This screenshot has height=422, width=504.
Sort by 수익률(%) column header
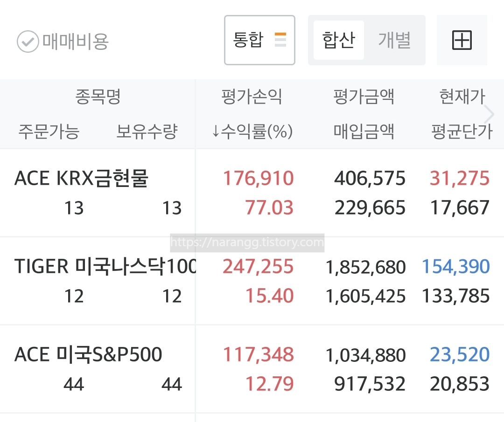[x=252, y=131]
